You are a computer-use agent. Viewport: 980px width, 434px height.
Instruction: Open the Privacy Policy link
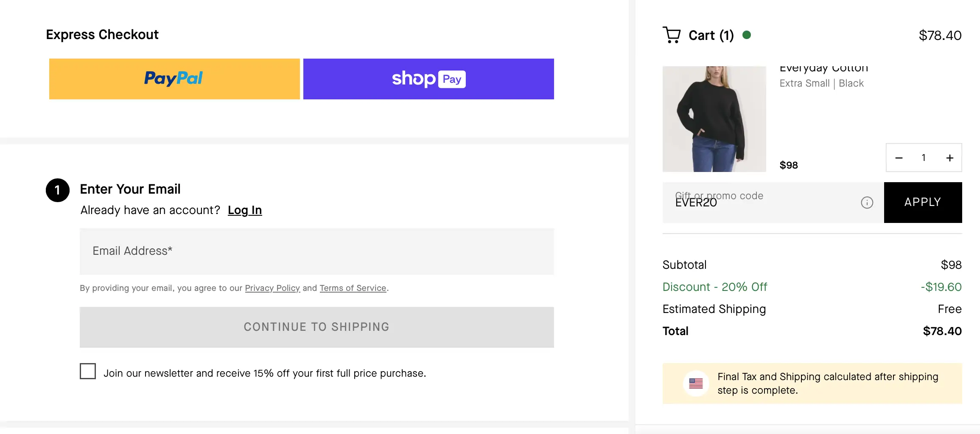point(272,288)
